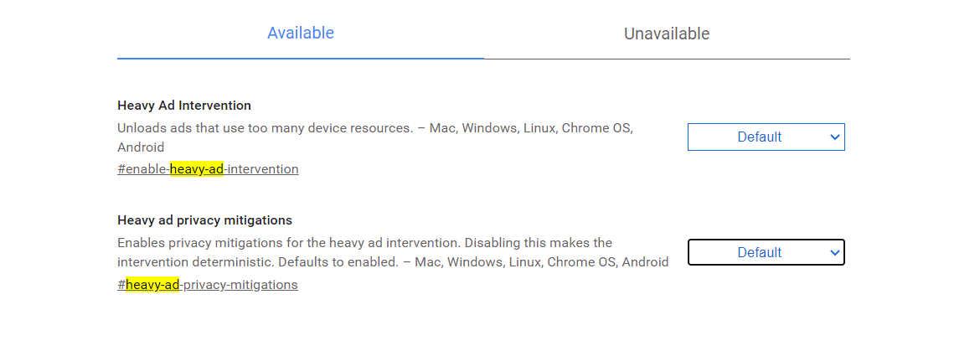Click chevron arrow of Heavy Ad Intervention select
The width and height of the screenshot is (980, 346).
click(x=834, y=137)
